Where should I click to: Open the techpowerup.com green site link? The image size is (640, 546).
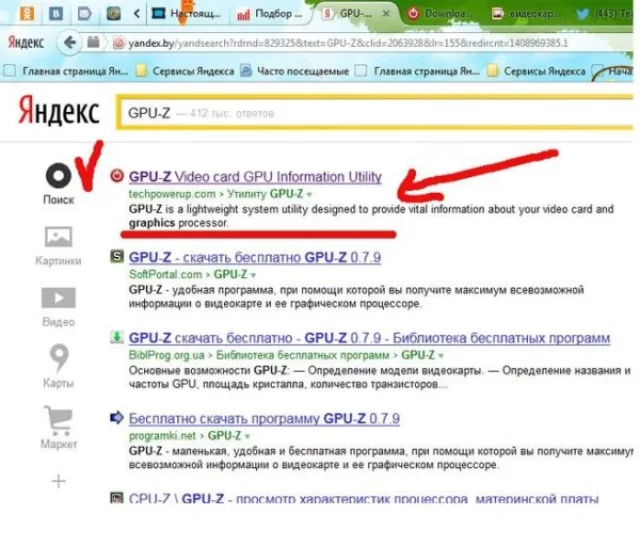point(172,194)
